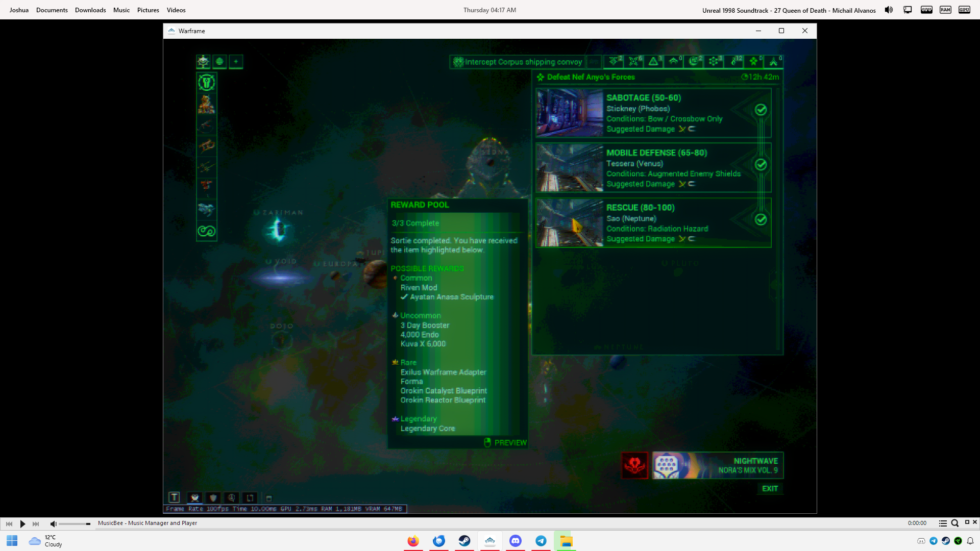This screenshot has height=551, width=980.
Task: Select the Rescue (80-100) sortie mission
Action: [653, 223]
